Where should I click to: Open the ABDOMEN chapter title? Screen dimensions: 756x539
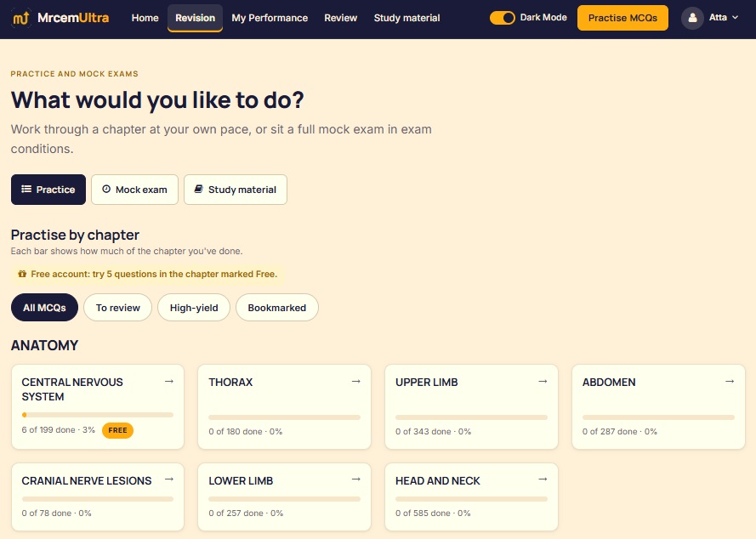coord(609,383)
